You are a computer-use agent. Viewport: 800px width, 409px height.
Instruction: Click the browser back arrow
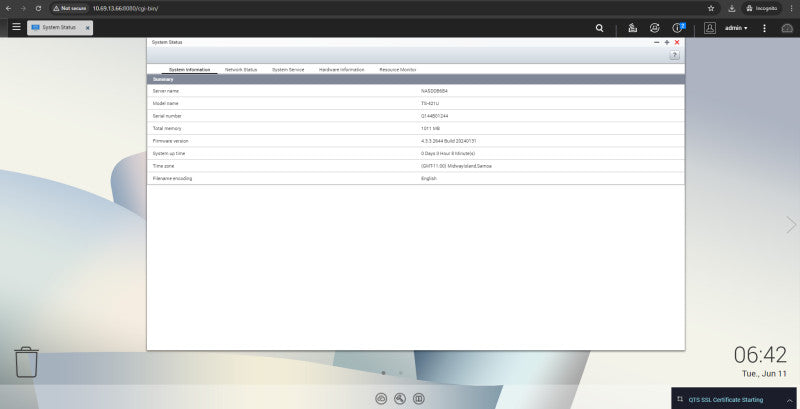pos(8,9)
